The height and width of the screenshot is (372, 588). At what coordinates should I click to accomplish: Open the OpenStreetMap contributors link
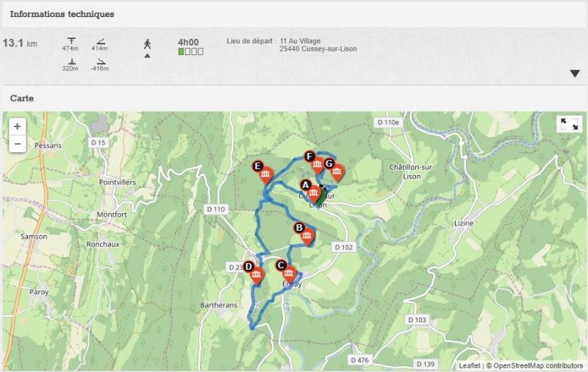pyautogui.click(x=538, y=365)
